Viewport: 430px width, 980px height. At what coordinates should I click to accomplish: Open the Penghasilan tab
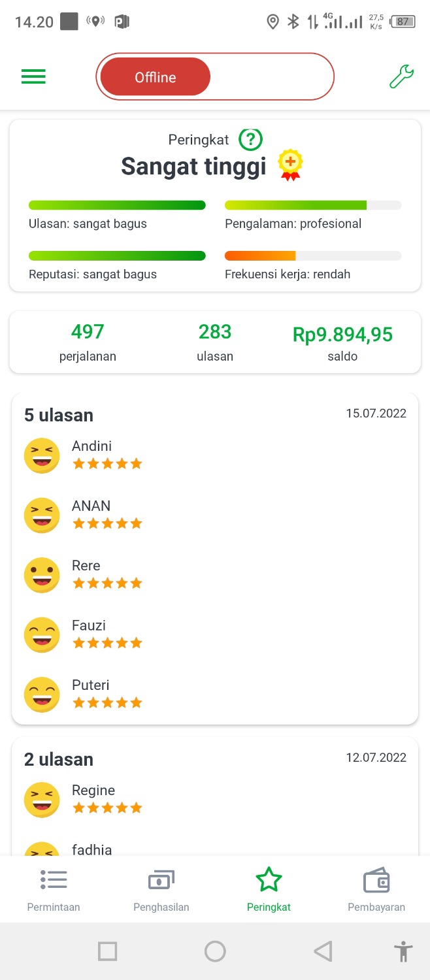pyautogui.click(x=161, y=890)
